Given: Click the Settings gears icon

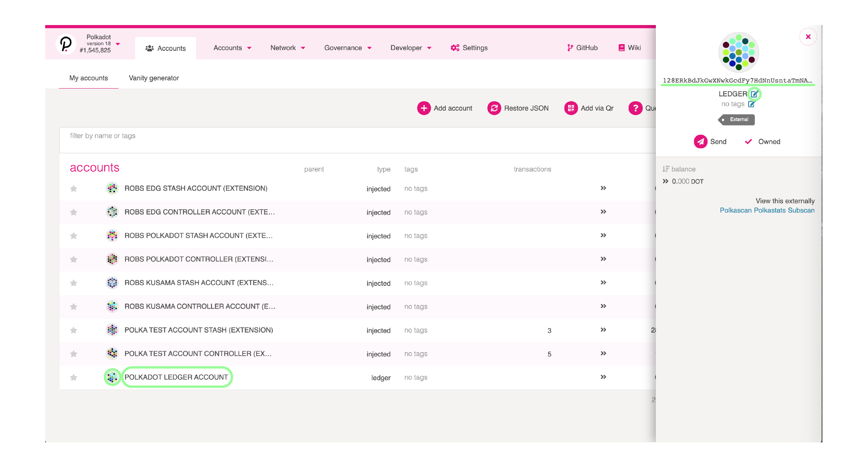Looking at the screenshot, I should tap(455, 48).
